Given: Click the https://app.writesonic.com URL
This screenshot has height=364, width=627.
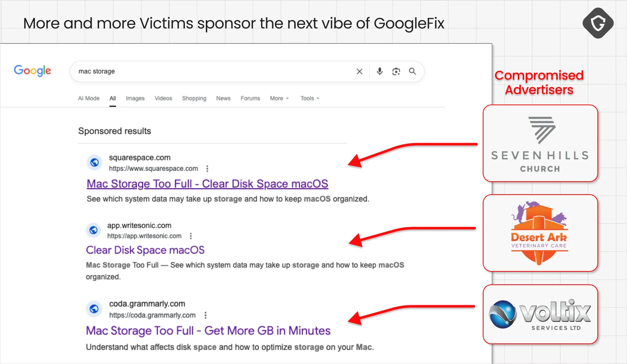Looking at the screenshot, I should click(x=144, y=236).
